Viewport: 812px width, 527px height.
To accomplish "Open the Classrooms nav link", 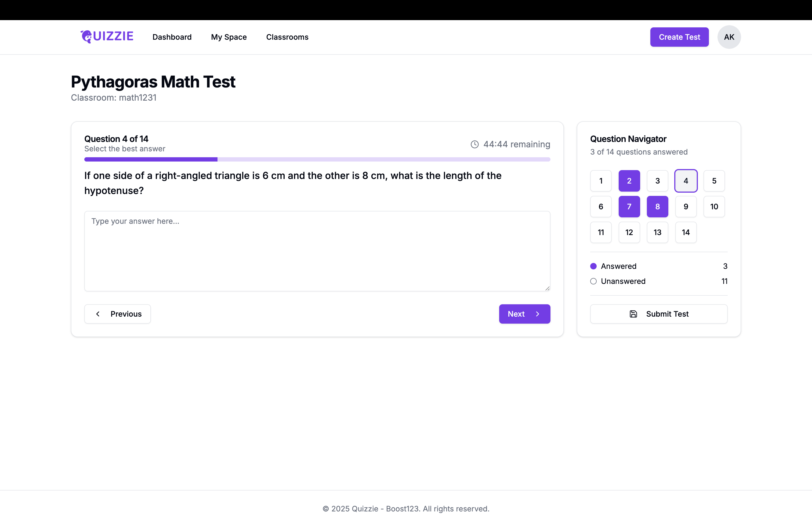I will point(287,37).
